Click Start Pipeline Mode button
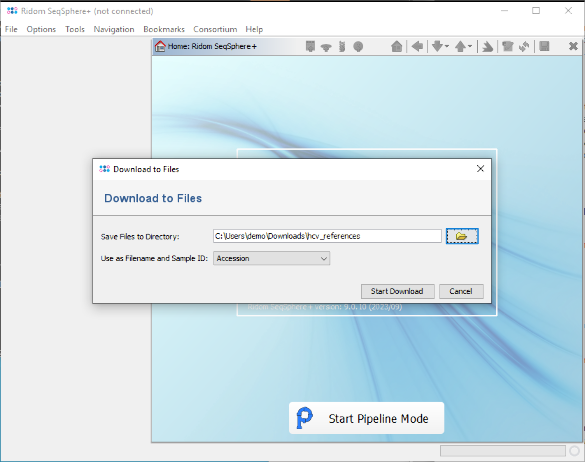Viewport: 585px width, 462px height. pos(366,418)
